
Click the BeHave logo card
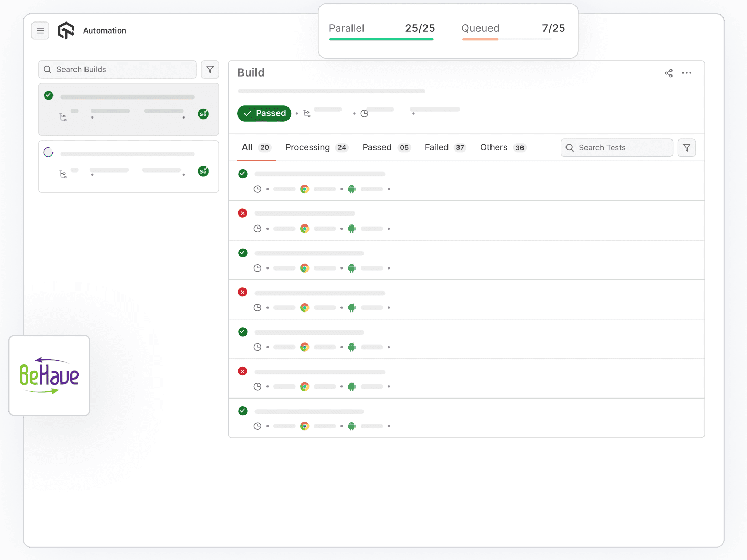click(x=49, y=375)
